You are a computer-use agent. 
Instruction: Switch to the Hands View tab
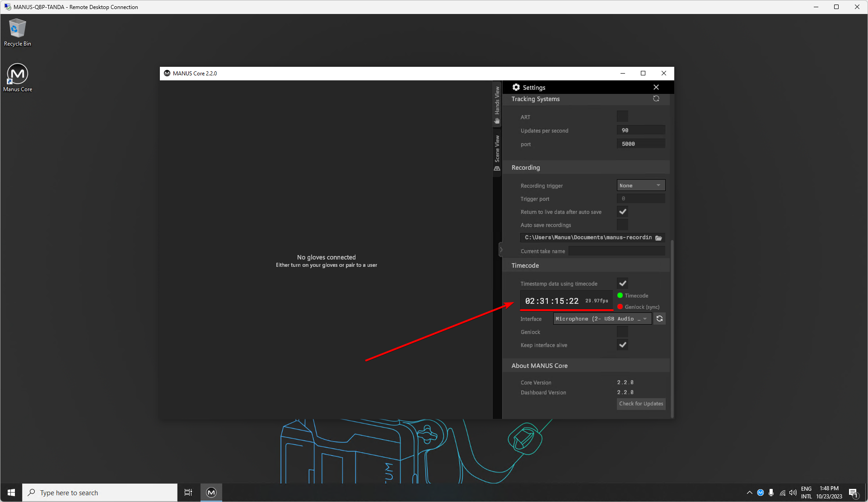[497, 105]
